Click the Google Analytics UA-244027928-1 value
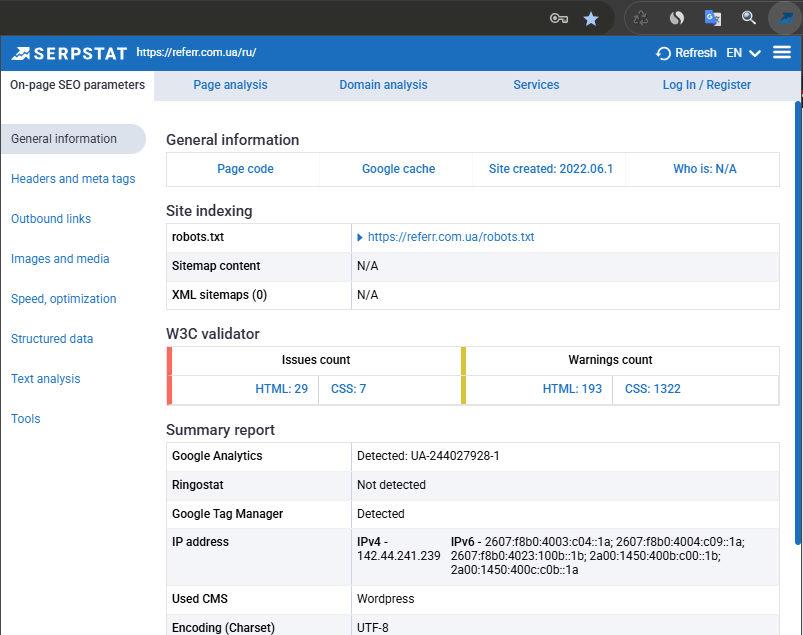803x635 pixels. pos(428,456)
